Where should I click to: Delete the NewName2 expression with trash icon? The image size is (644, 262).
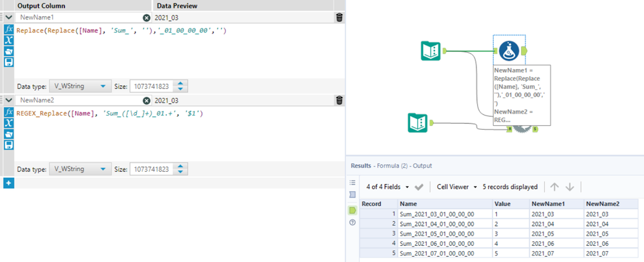click(339, 101)
